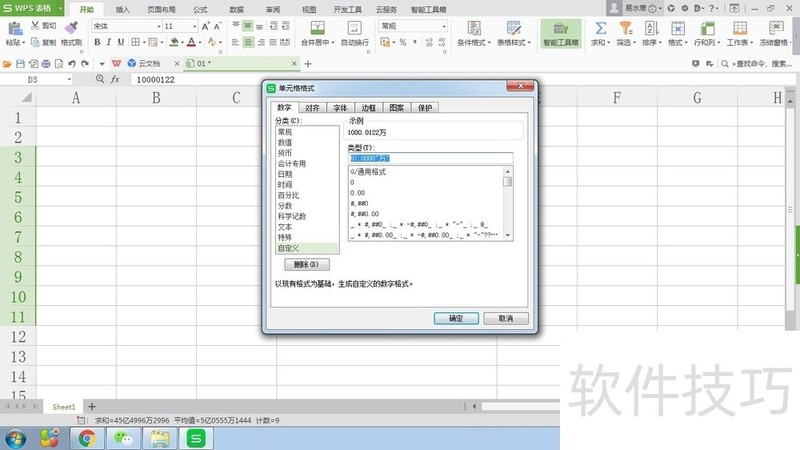The image size is (800, 450).
Task: Click the Windows Start button
Action: tap(15, 439)
